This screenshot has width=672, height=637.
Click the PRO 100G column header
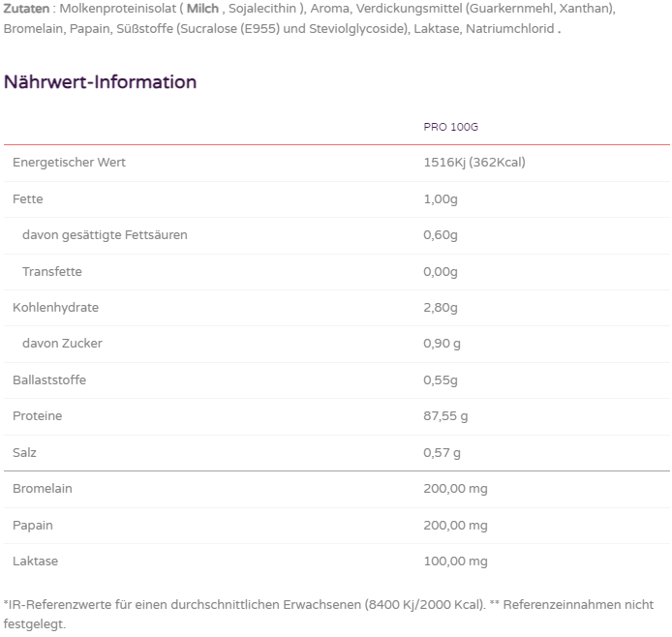(451, 127)
